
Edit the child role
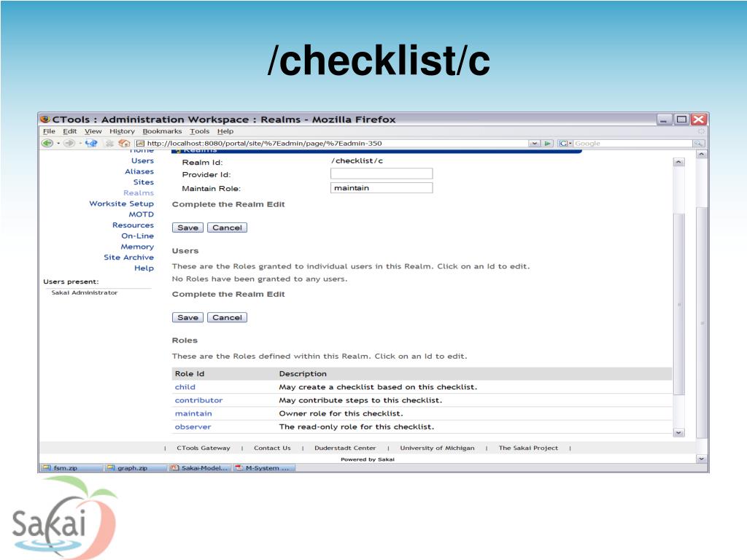[x=185, y=387]
